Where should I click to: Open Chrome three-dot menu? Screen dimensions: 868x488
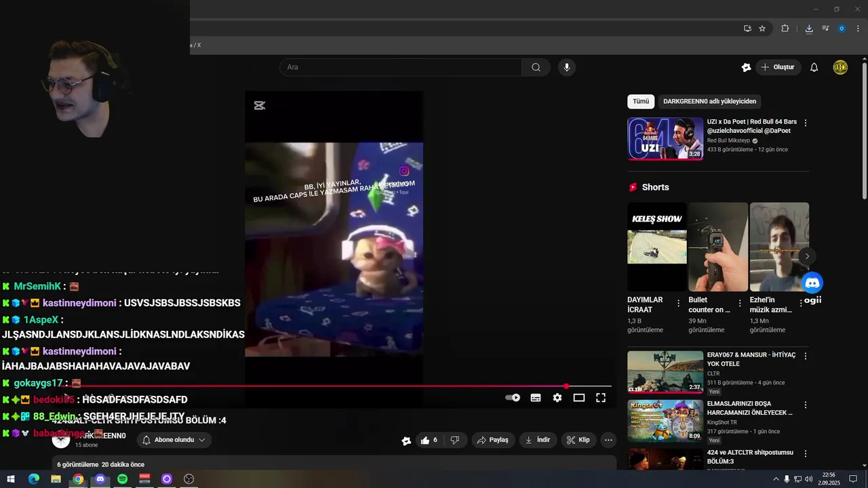(x=858, y=28)
